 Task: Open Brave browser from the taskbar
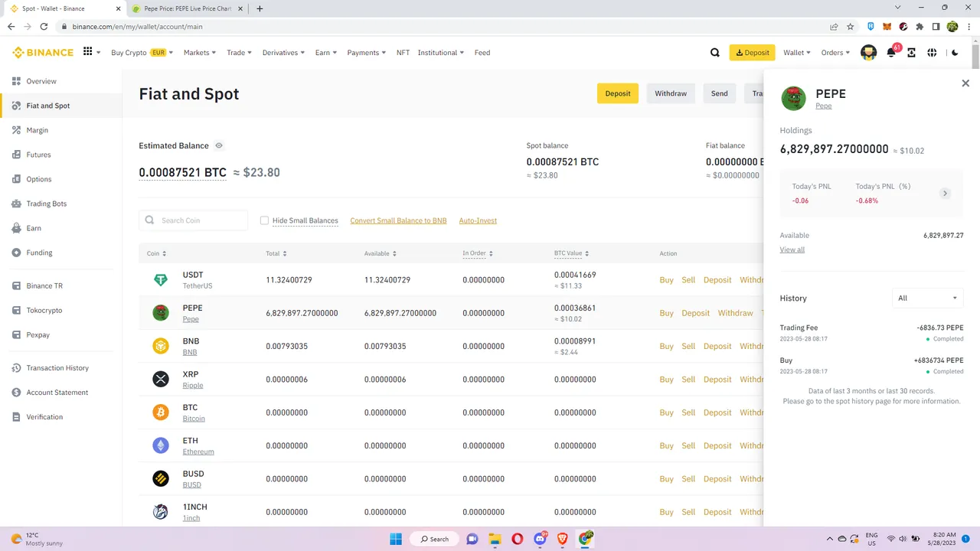[x=563, y=539]
